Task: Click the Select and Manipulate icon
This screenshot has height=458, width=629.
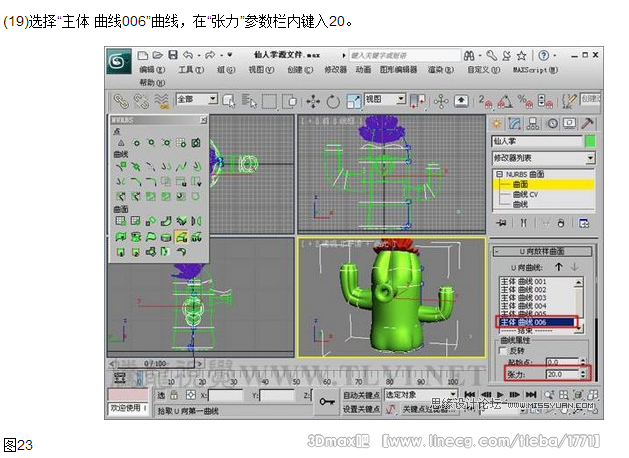Action: 441,101
